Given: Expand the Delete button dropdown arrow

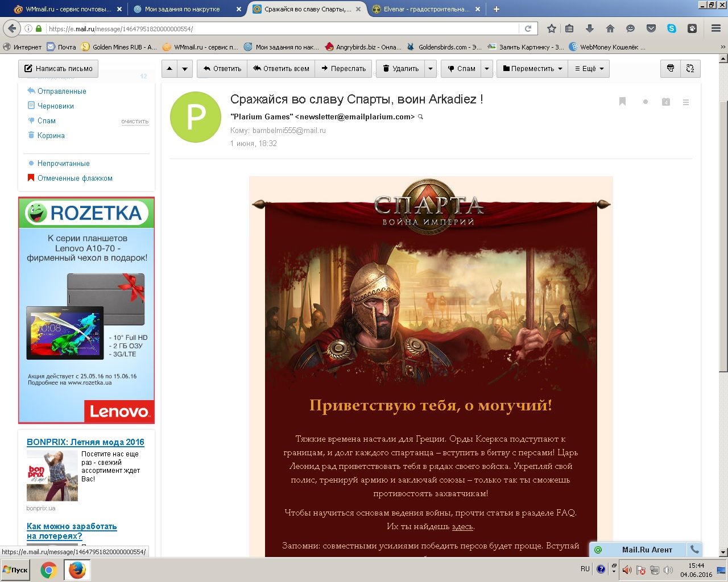Looking at the screenshot, I should coord(431,69).
